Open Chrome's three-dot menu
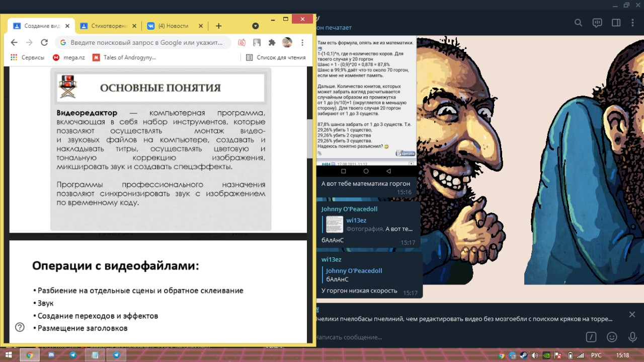Viewport: 644px width, 362px height. [302, 43]
